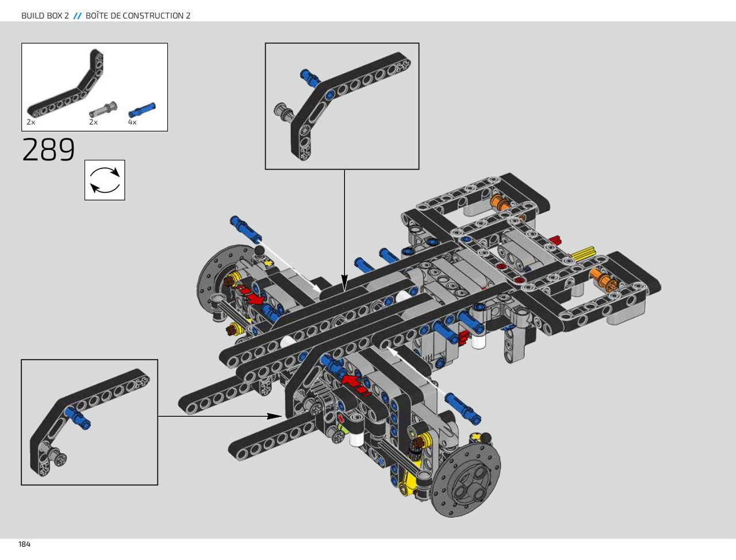Screen dimensions: 736x560
Task: Click the 'BOÎTE DE CONSTRUCTION 2' header text
Action: (x=138, y=16)
